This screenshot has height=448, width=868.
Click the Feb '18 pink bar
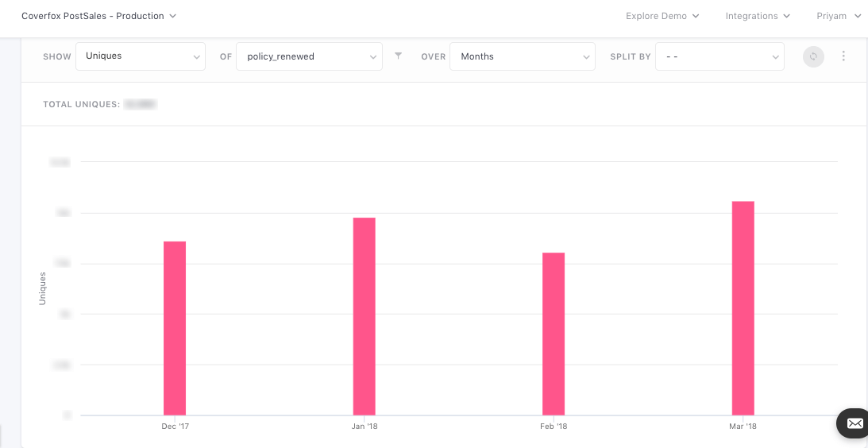(554, 333)
